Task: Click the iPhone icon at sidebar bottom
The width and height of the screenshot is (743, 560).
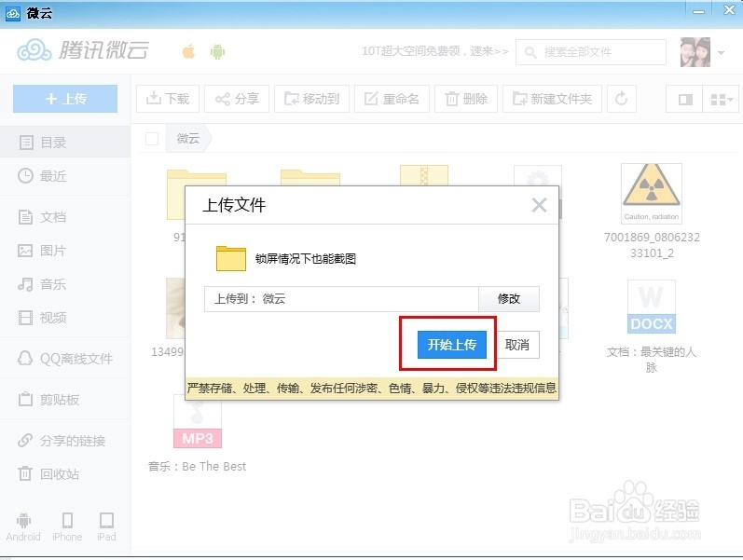Action: point(67,526)
